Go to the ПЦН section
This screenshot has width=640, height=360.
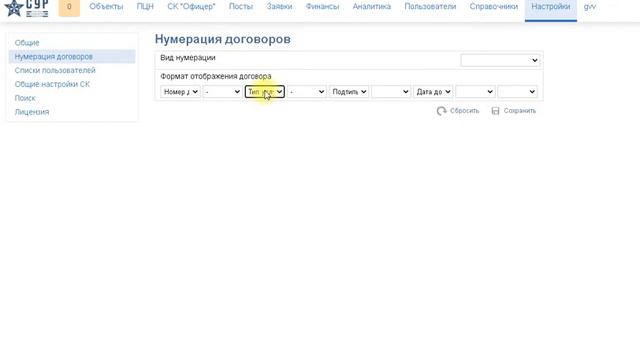pos(145,7)
